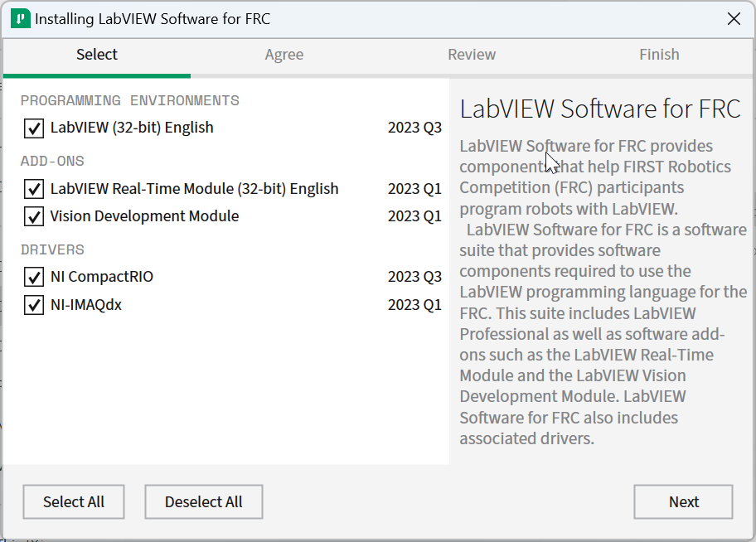Open the Agree step tab
The image size is (756, 542).
point(283,55)
